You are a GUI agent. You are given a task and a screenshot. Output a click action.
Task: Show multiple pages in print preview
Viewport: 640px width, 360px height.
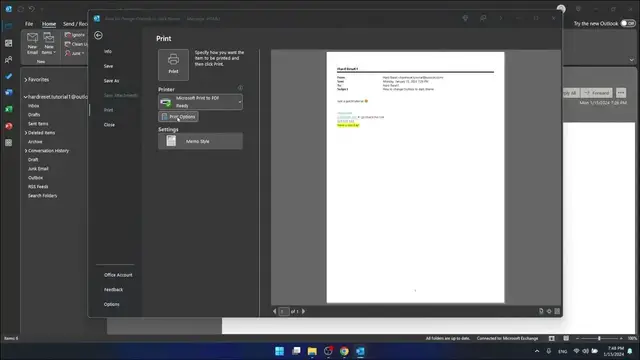(557, 311)
